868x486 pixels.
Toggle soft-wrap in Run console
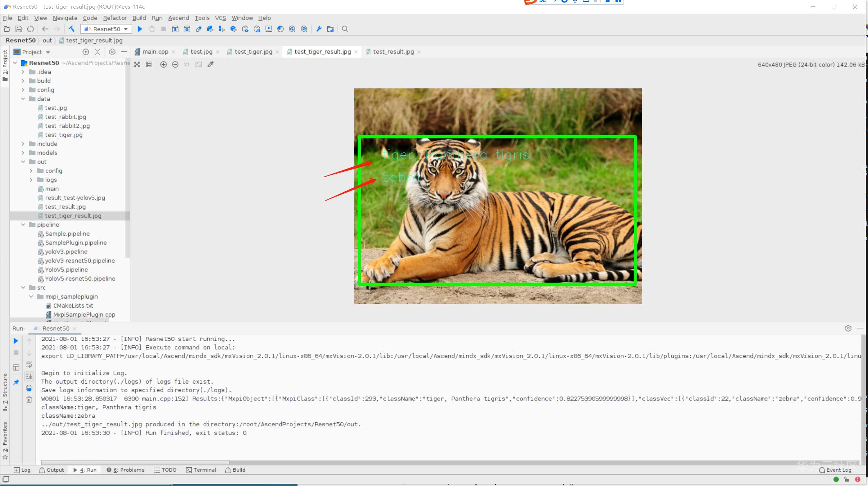[x=29, y=365]
